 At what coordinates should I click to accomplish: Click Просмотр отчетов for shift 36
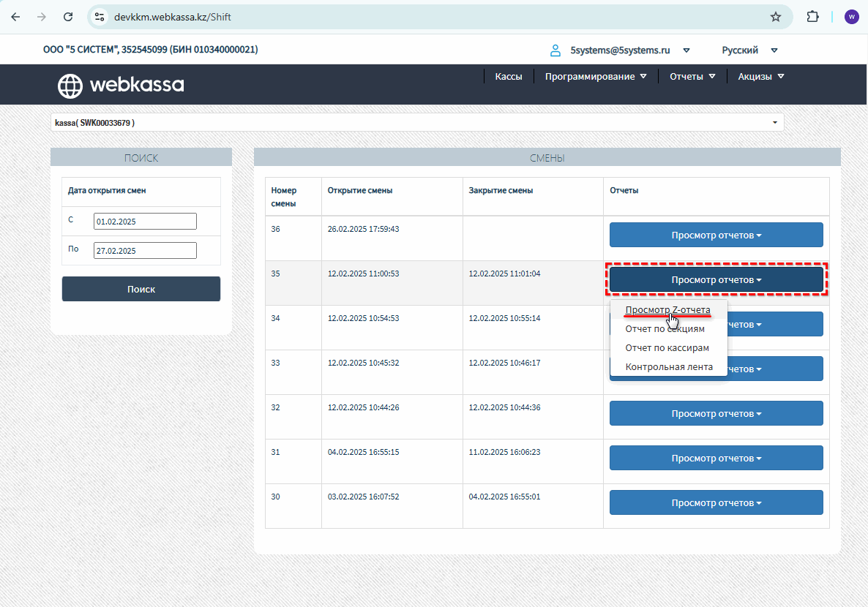(716, 235)
